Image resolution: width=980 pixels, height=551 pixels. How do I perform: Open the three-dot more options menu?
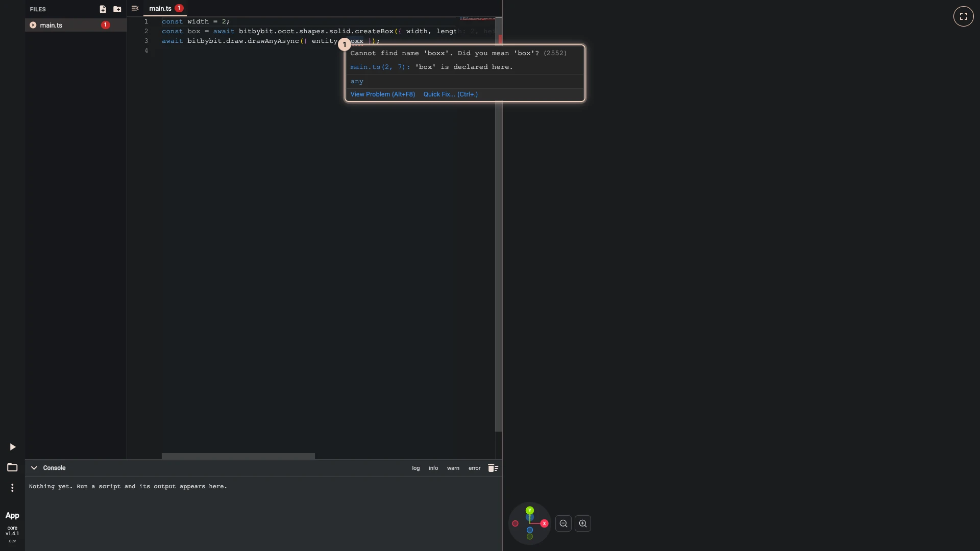(12, 488)
